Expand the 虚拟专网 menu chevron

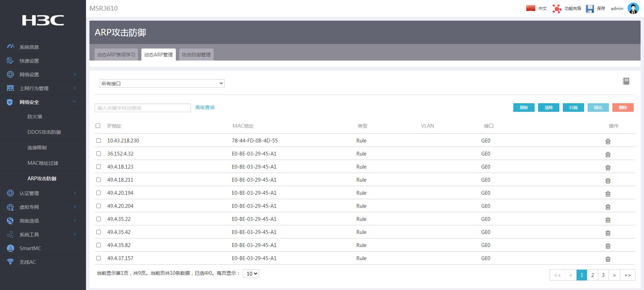click(x=75, y=207)
